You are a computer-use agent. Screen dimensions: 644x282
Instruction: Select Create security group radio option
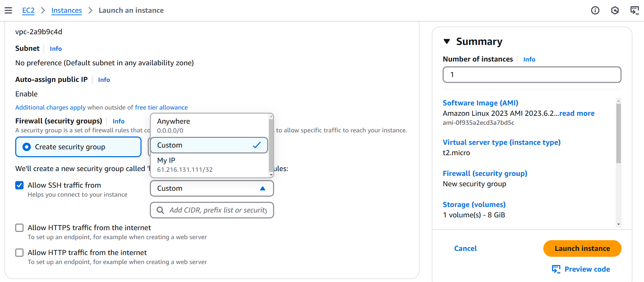(27, 147)
